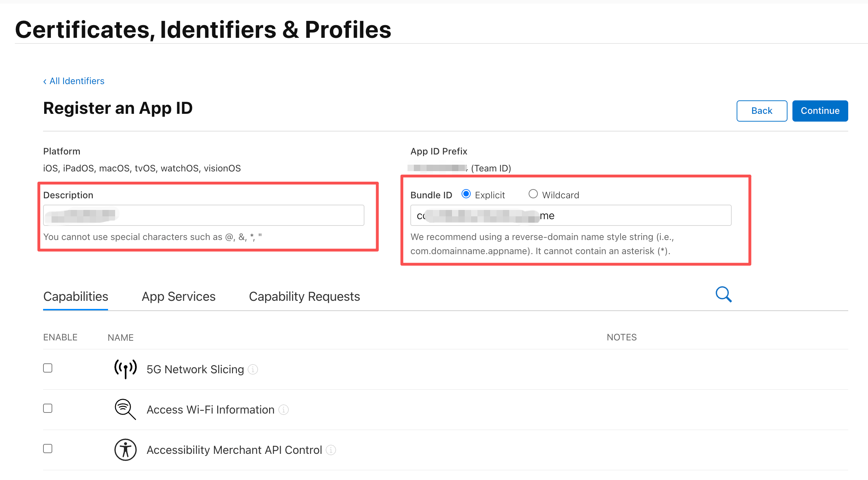Click the Access Wi-Fi Information icon
This screenshot has height=480, width=868.
(125, 409)
